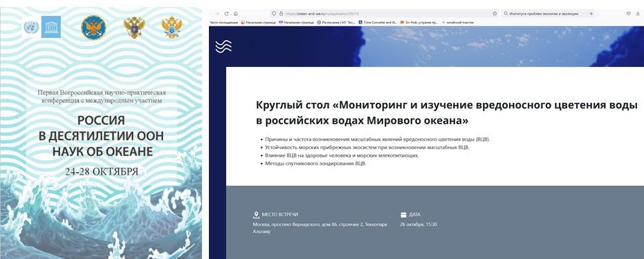Open the Часто посещаемые bookmark
Screen dimensions: 644x259
pyautogui.click(x=224, y=22)
